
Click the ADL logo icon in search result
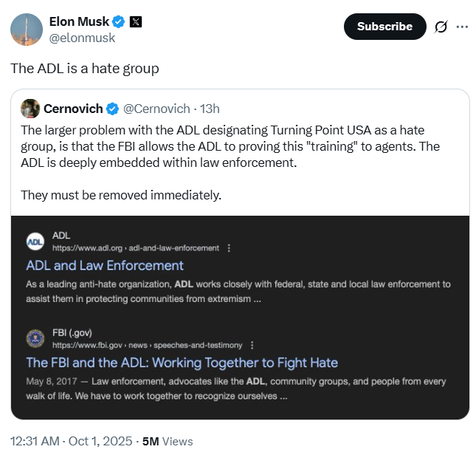point(35,242)
